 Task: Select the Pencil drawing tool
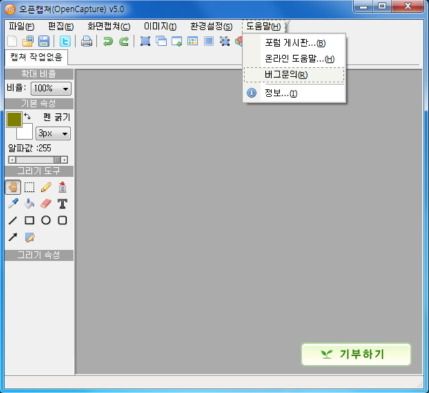[46, 187]
